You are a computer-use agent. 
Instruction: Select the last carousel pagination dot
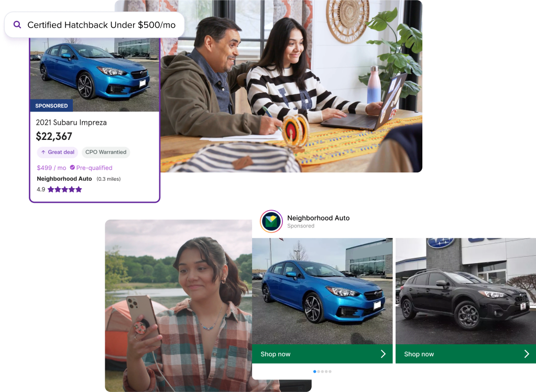coord(330,372)
